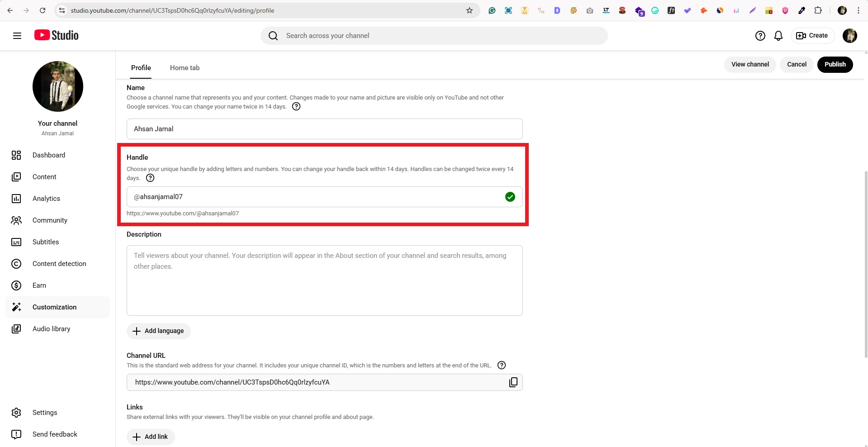
Task: Copy the channel URL with the copy icon
Action: pos(513,382)
